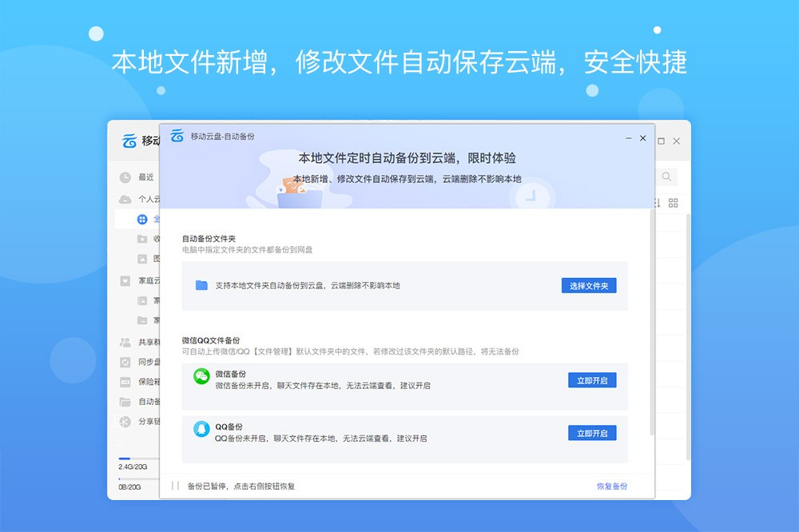Select the 个人云 cloud icon in the sidebar
The height and width of the screenshot is (532, 799).
point(125,199)
